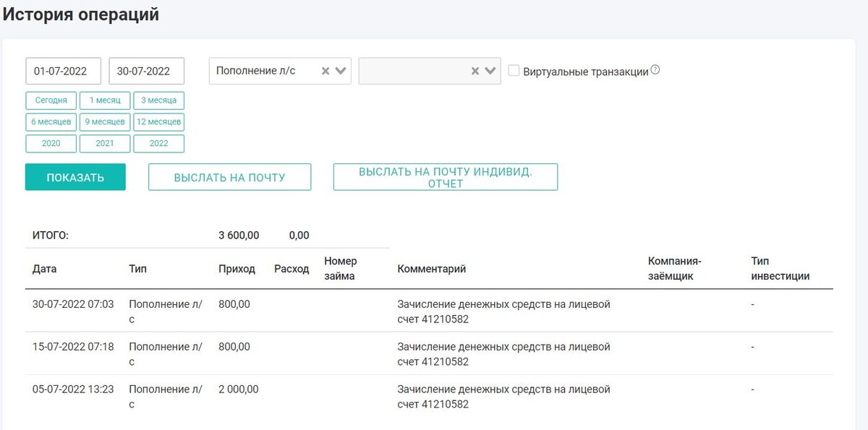Click the 2 000,00 amount cell
The height and width of the screenshot is (430, 868).
238,390
